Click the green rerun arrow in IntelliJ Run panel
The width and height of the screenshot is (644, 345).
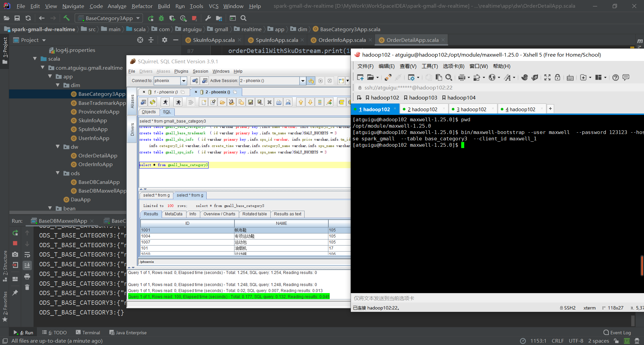tap(15, 232)
